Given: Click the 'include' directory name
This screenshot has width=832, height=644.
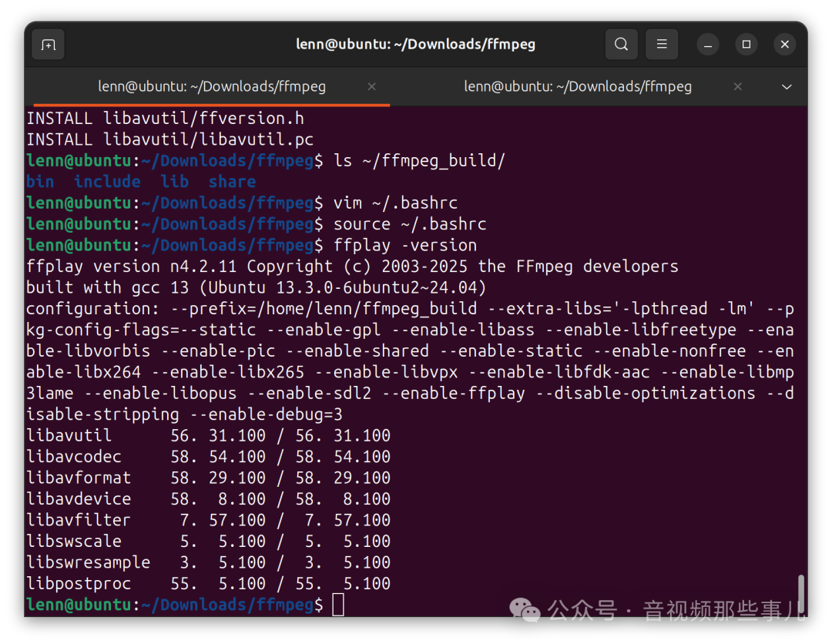Looking at the screenshot, I should coord(107,182).
